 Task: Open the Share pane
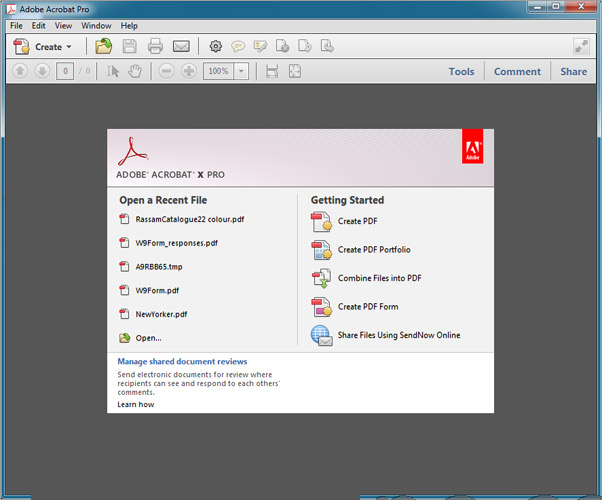coord(573,71)
